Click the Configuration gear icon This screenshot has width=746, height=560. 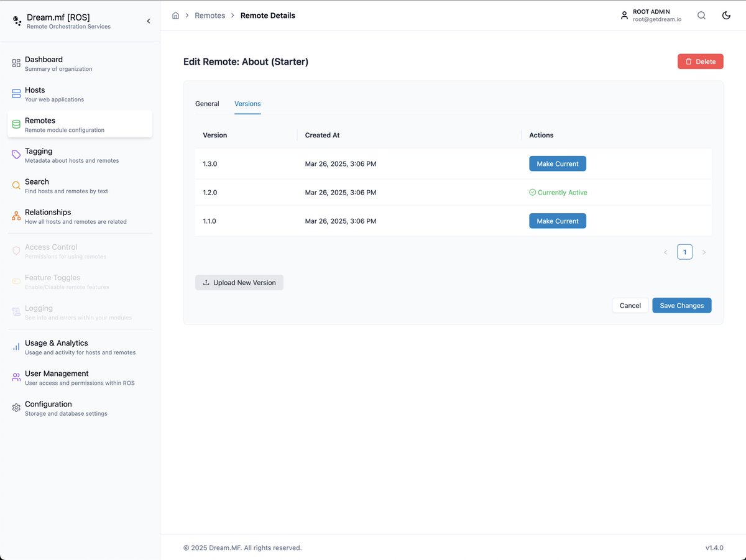(x=16, y=408)
